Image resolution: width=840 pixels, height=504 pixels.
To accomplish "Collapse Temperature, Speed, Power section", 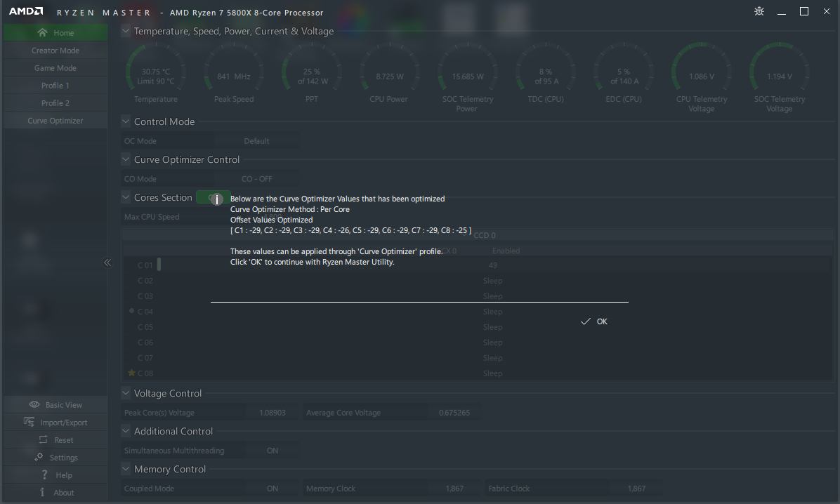I will tap(126, 31).
